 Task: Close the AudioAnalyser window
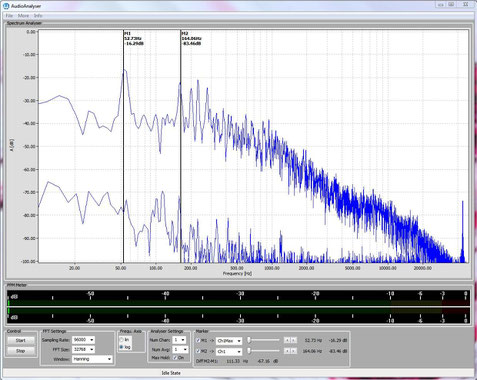tap(465, 4)
